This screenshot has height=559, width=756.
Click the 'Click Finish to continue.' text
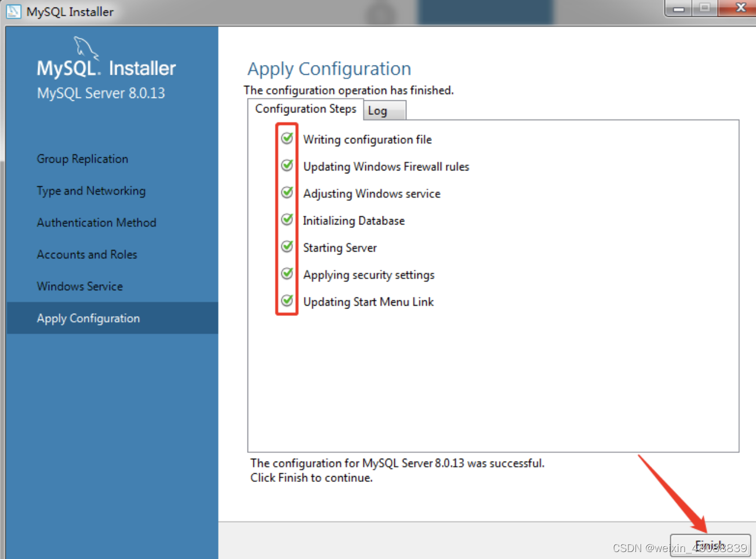(x=311, y=478)
